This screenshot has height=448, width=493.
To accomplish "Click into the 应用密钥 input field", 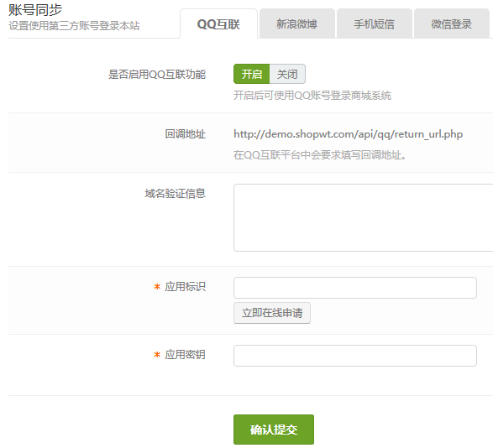I will pos(355,356).
